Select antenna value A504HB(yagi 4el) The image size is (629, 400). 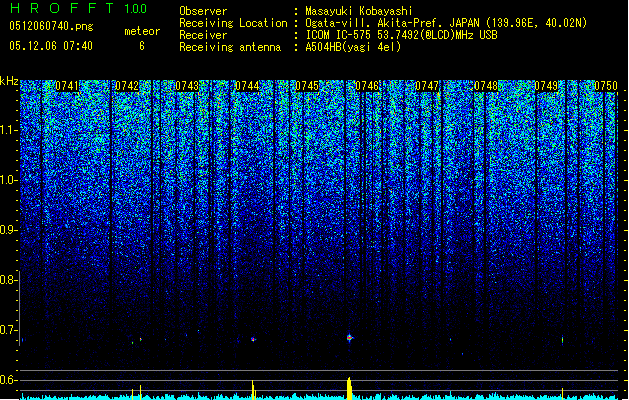[353, 47]
